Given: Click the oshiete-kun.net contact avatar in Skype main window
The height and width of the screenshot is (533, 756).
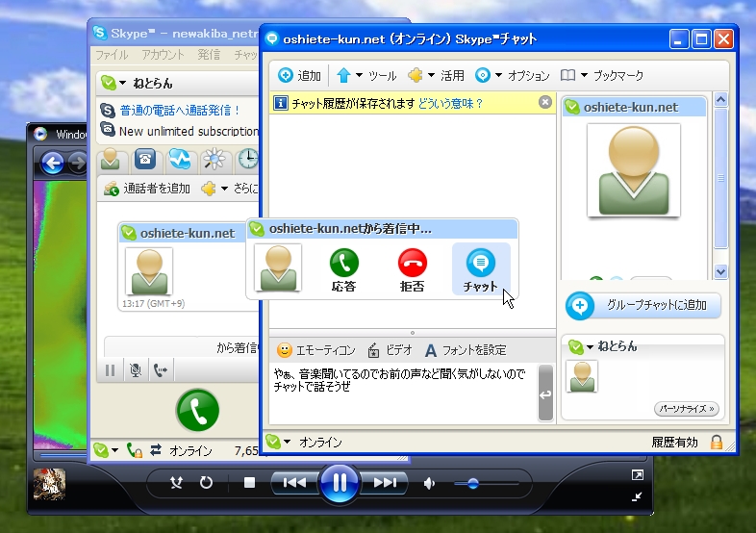Looking at the screenshot, I should click(x=149, y=271).
